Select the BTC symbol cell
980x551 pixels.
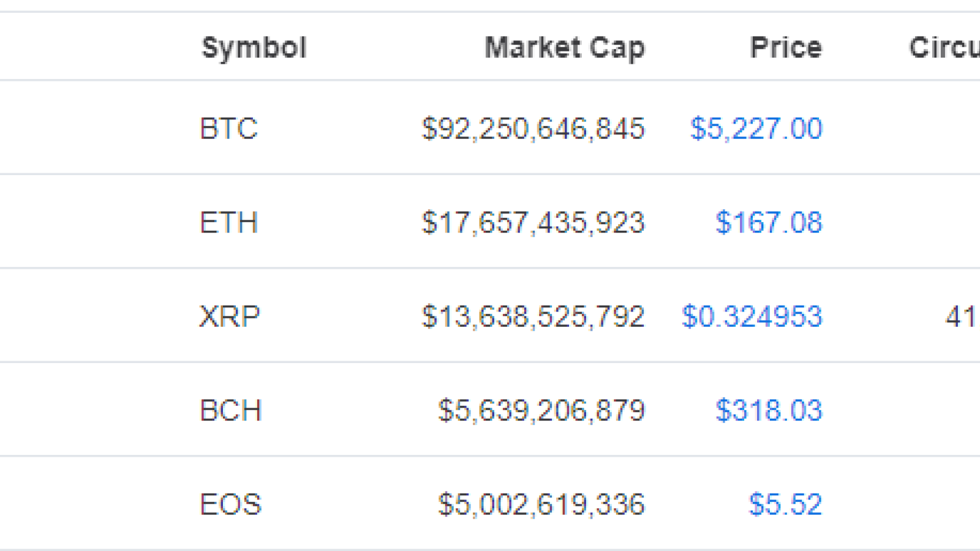tap(229, 129)
